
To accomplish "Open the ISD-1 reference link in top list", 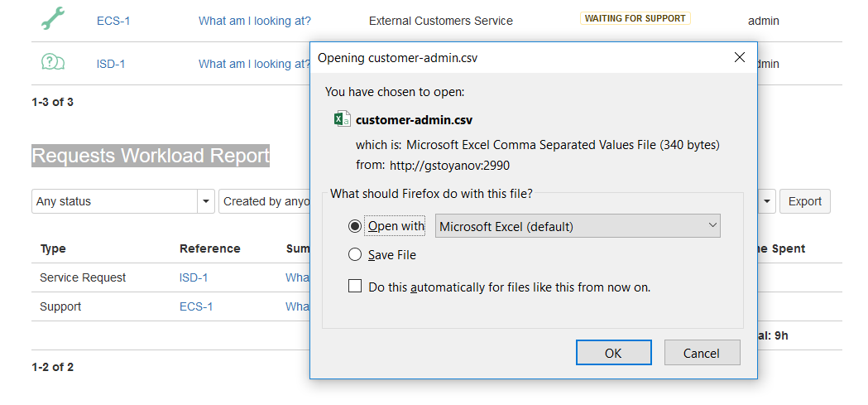I will [111, 64].
